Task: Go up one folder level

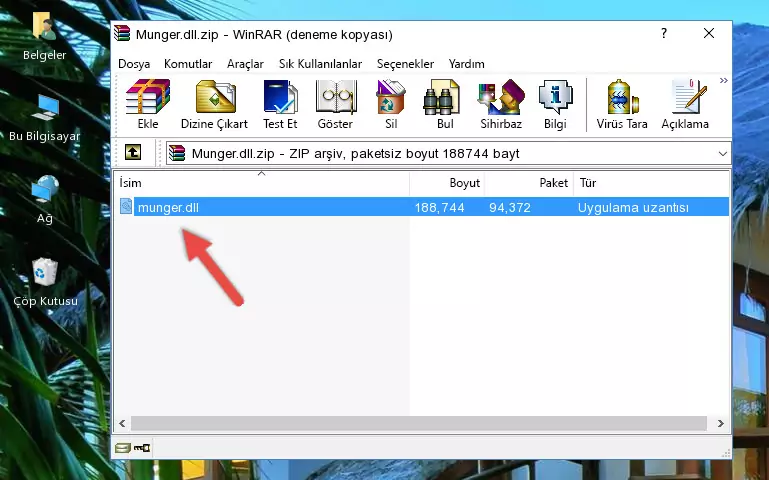Action: 133,152
